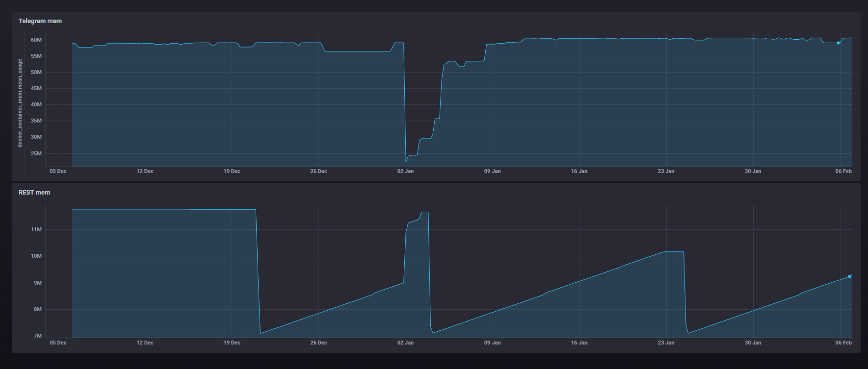Pick 05 Dec on REST mem time axis
868x369 pixels.
(58, 343)
